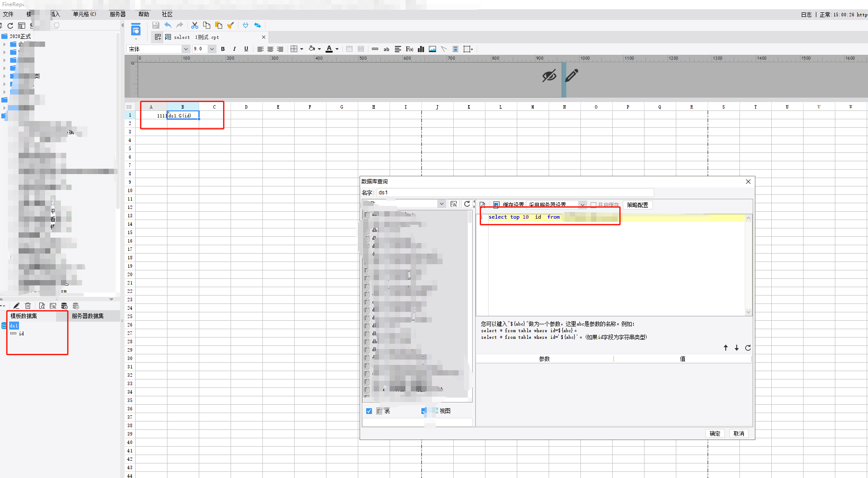Open the 服务器 menu

click(x=118, y=14)
